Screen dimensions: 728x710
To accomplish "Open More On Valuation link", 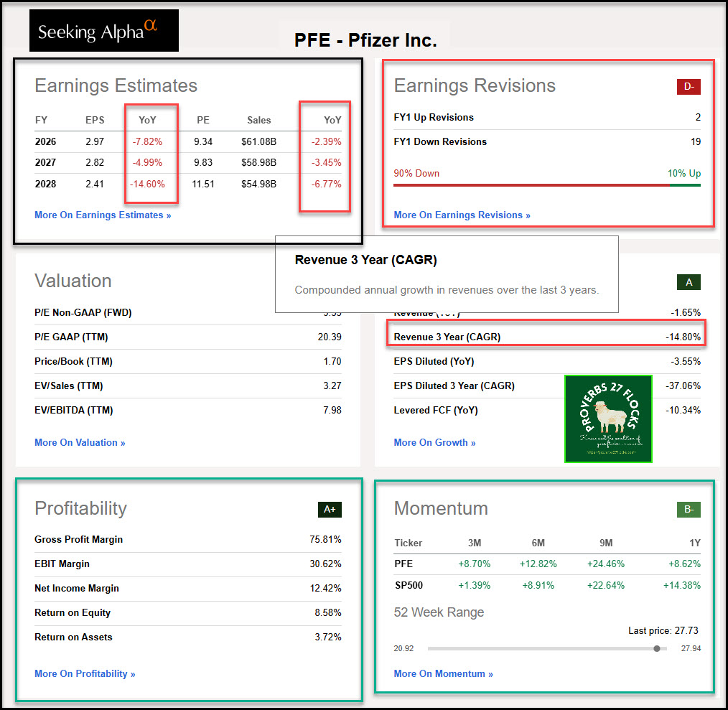I will pos(80,442).
